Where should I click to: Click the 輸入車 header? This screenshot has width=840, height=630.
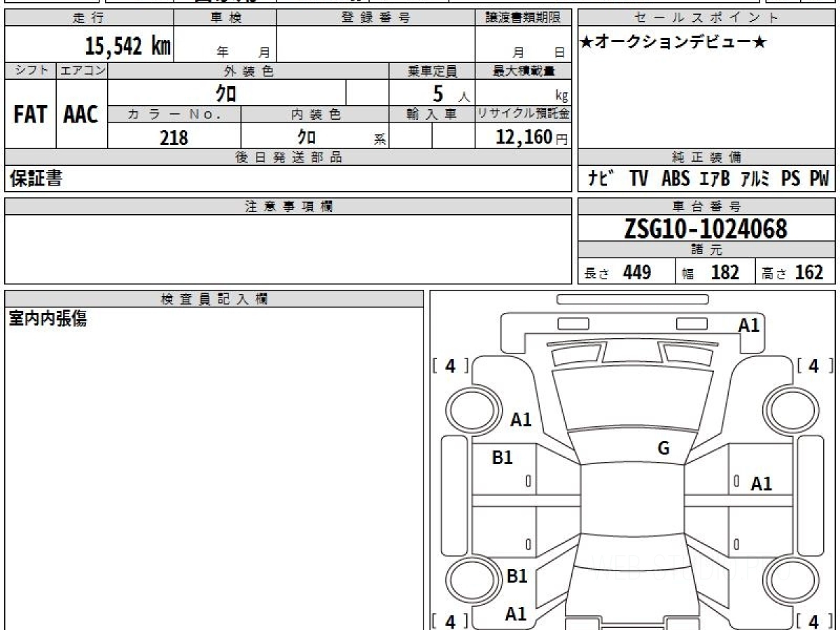[x=433, y=114]
